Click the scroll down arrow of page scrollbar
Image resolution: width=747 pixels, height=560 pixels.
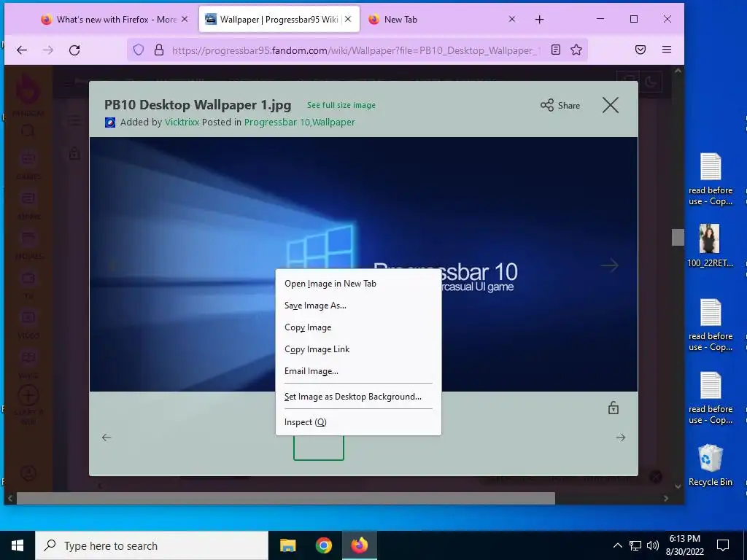tap(678, 486)
